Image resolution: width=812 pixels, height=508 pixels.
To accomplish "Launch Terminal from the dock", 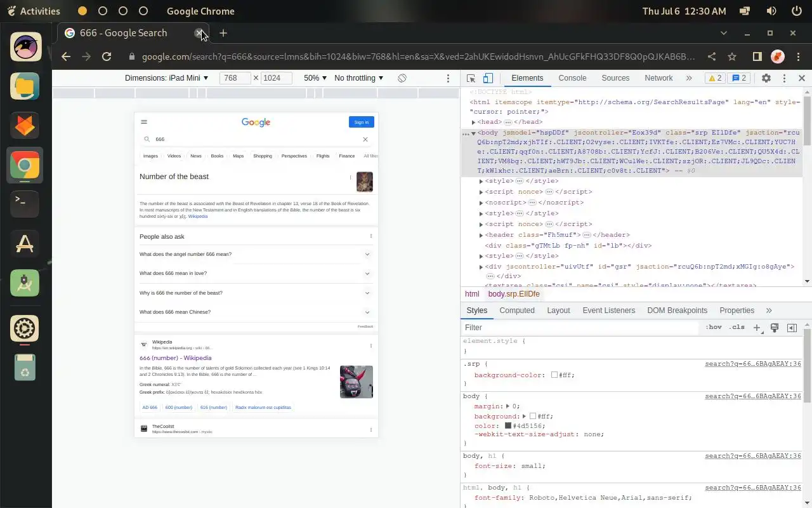I will (25, 204).
